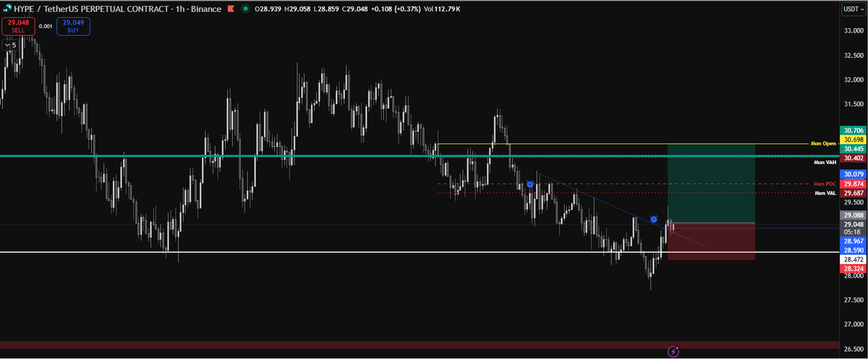Image resolution: width=868 pixels, height=359 pixels.
Task: Click the red flag icon beside Binance
Action: tap(231, 9)
